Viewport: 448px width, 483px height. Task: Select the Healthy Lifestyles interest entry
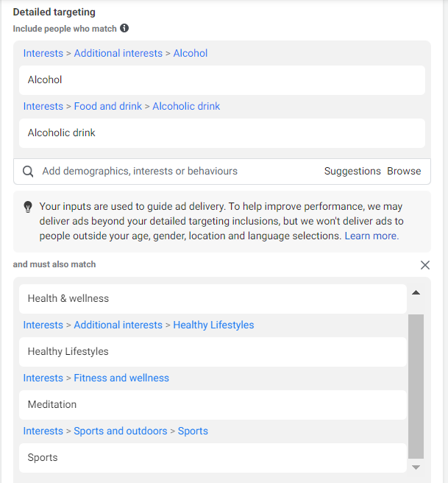(213, 352)
